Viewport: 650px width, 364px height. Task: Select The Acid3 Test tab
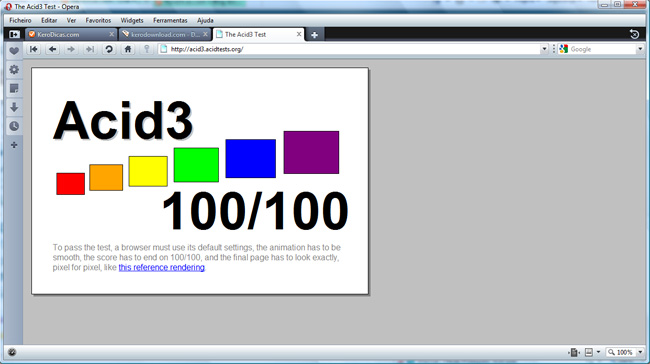pos(258,34)
